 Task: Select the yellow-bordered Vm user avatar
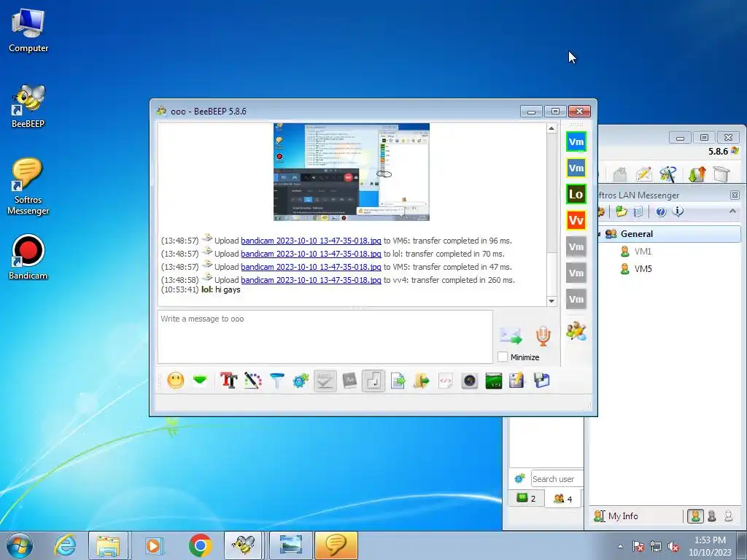[x=576, y=168]
